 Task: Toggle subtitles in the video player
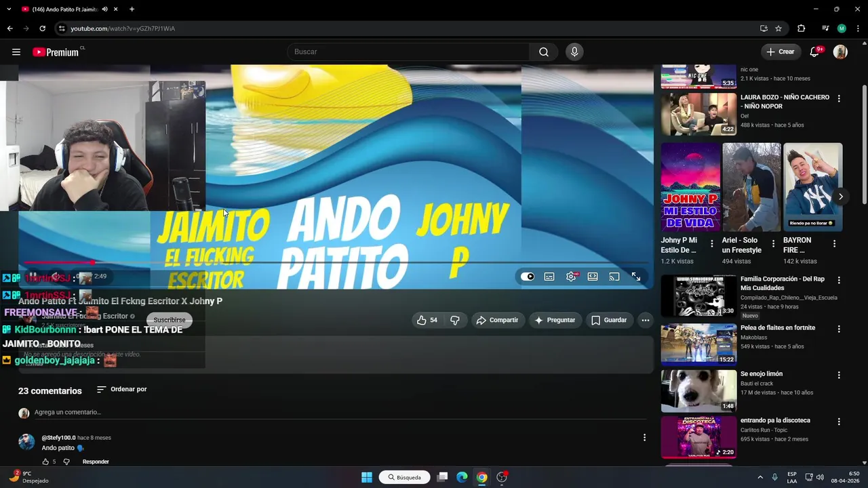(x=549, y=277)
